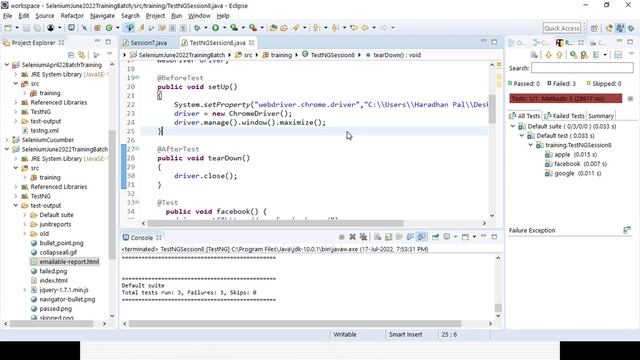Switch to Session7.java editor tab

click(x=149, y=42)
